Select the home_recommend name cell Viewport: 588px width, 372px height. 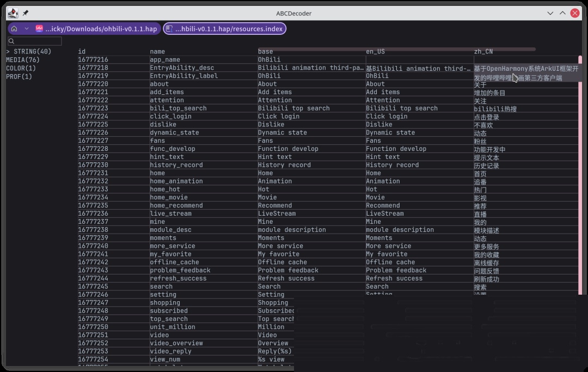pyautogui.click(x=176, y=205)
